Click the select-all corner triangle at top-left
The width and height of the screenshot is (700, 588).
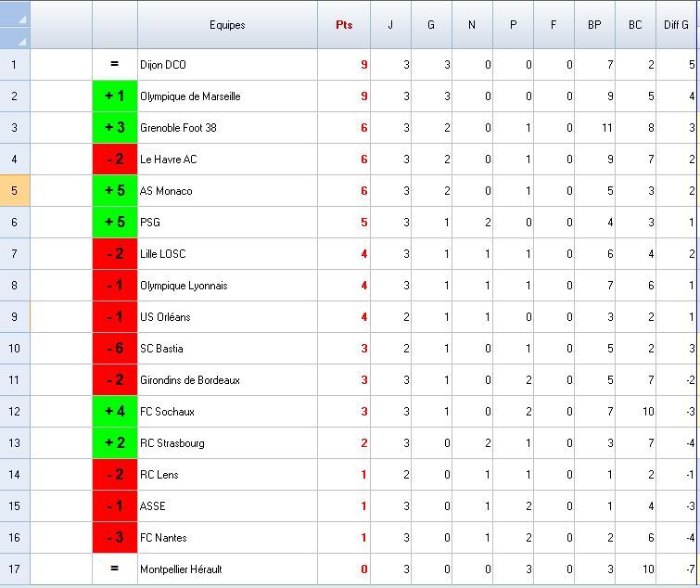point(15,25)
